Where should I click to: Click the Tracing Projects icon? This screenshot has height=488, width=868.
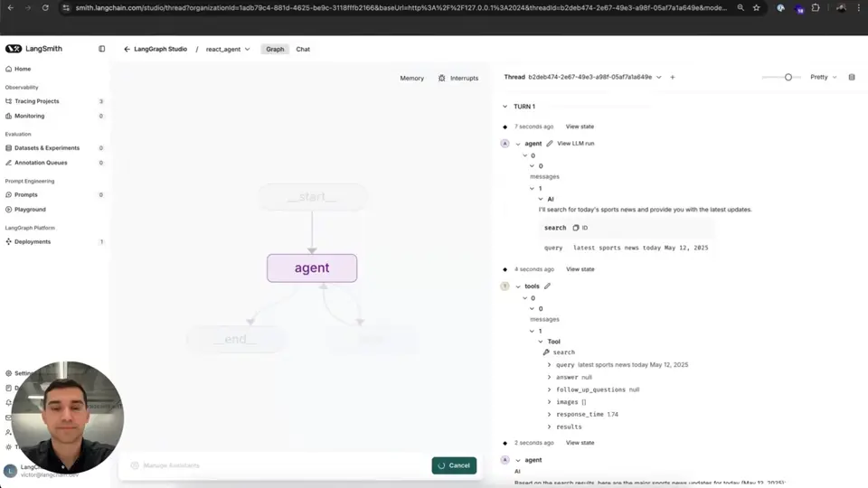pyautogui.click(x=8, y=101)
